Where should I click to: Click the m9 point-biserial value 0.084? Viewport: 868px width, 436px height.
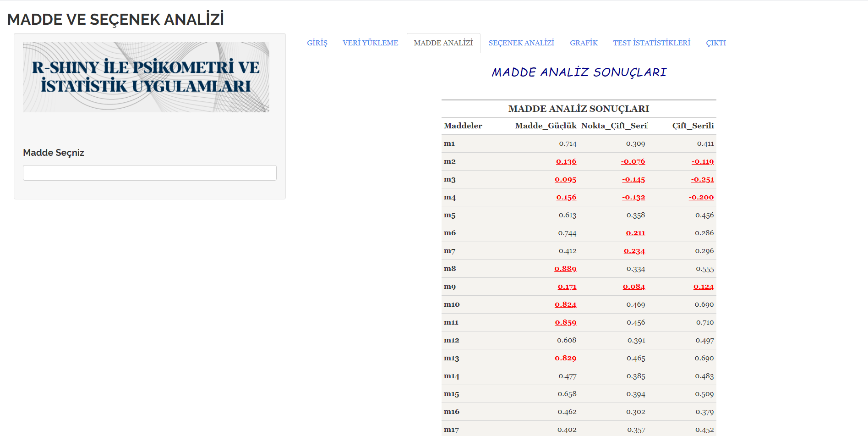pyautogui.click(x=634, y=287)
